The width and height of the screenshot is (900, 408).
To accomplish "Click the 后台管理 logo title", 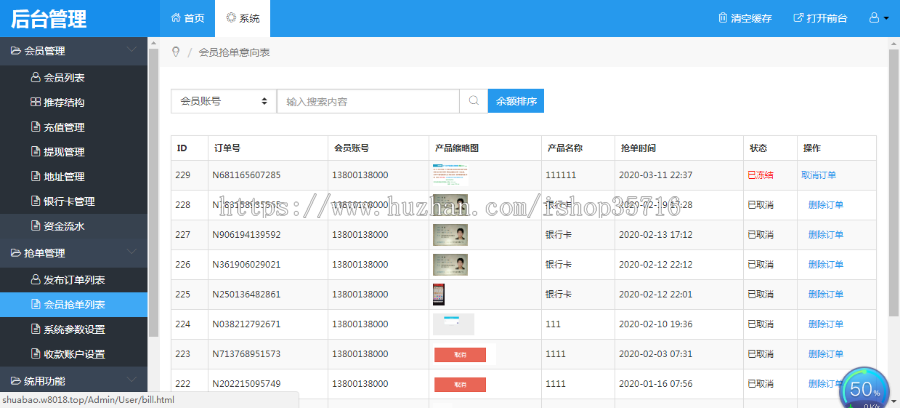I will pos(49,18).
